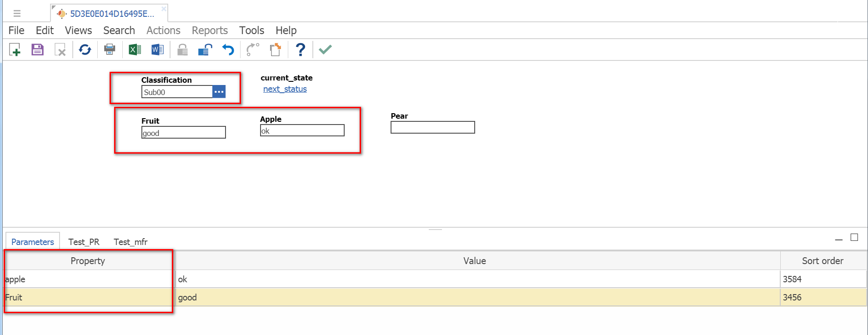Click the grey Lock icon
868x335 pixels.
click(x=182, y=50)
